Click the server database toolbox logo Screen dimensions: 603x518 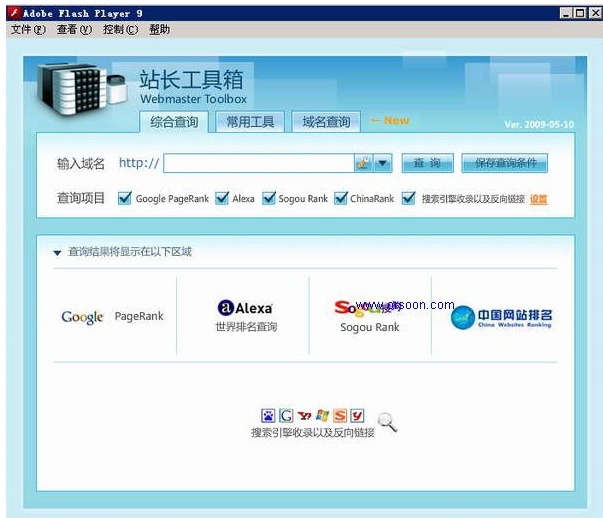tap(82, 89)
